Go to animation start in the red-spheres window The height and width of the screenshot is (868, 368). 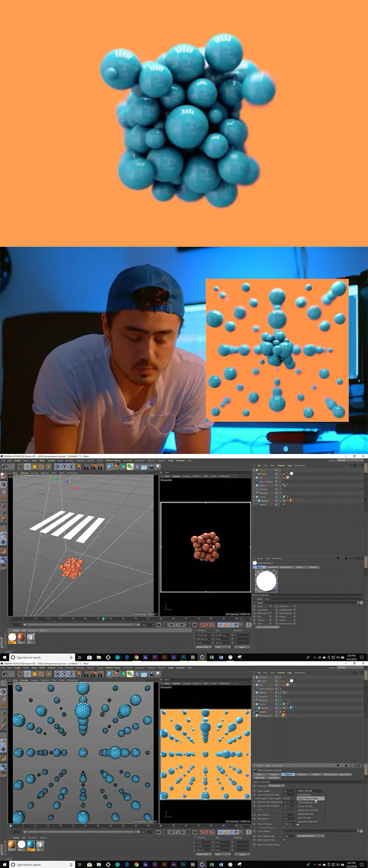click(x=159, y=625)
